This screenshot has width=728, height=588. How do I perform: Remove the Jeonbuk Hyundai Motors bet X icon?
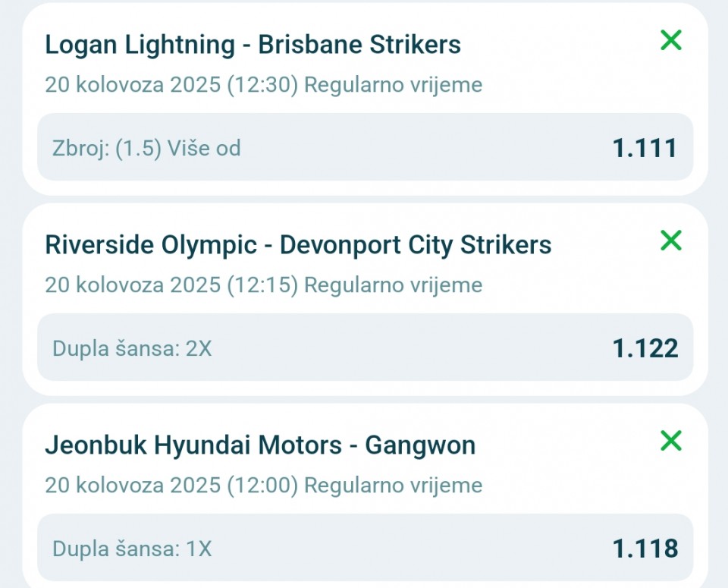pos(671,440)
